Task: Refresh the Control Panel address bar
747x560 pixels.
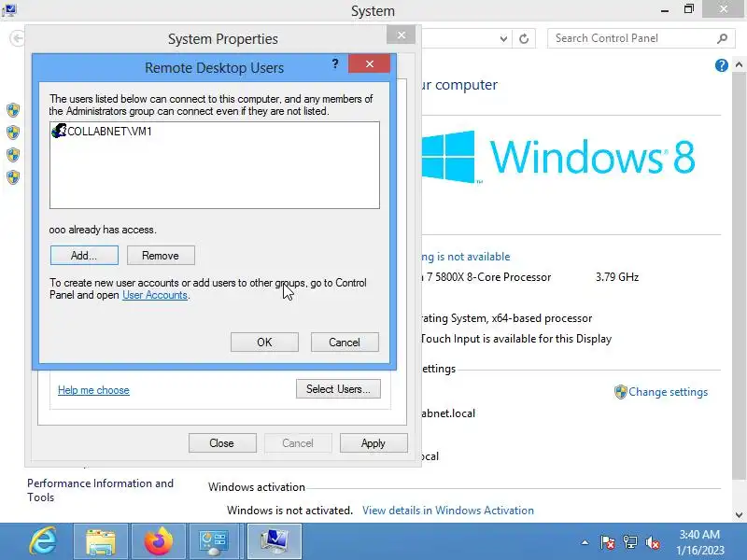Action: [524, 38]
